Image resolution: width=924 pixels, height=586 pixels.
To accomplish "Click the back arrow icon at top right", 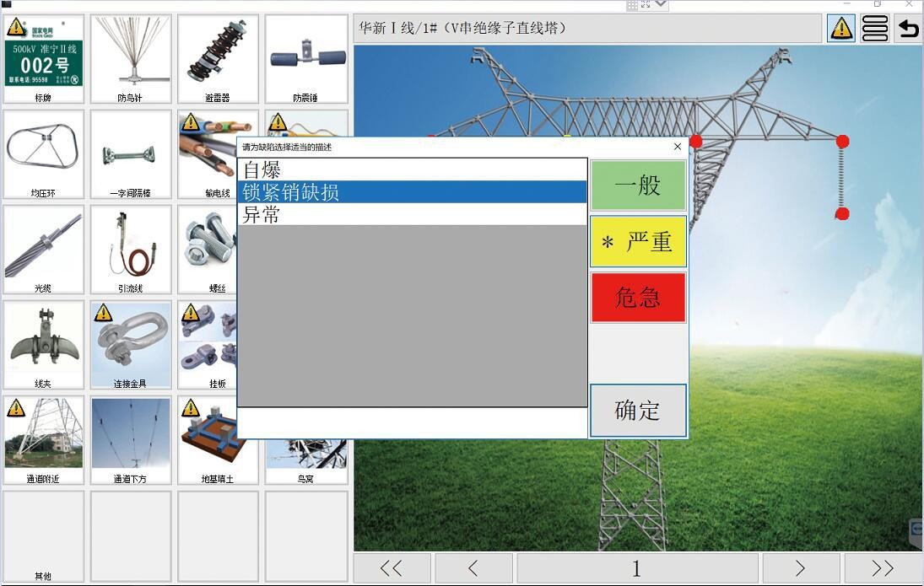I will click(x=908, y=28).
